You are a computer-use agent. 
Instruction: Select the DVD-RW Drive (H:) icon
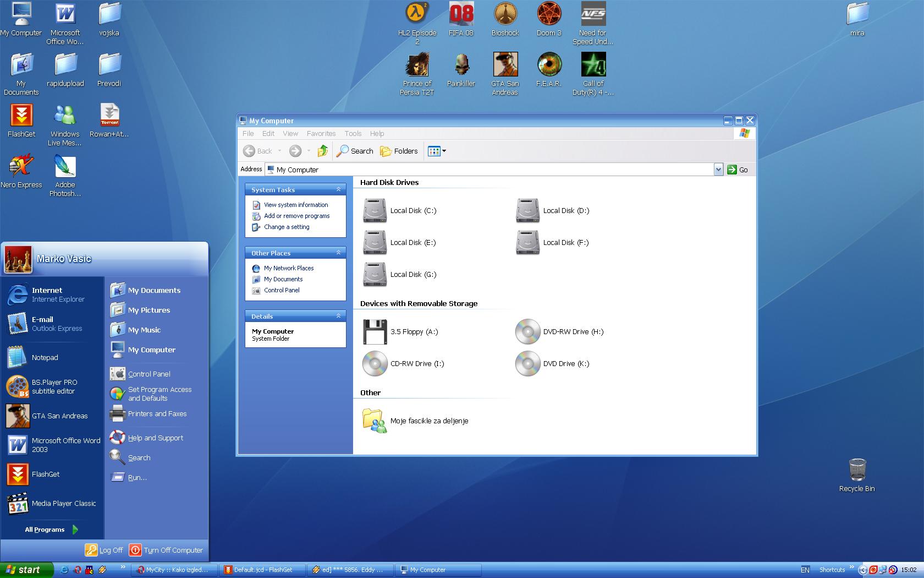tap(527, 331)
